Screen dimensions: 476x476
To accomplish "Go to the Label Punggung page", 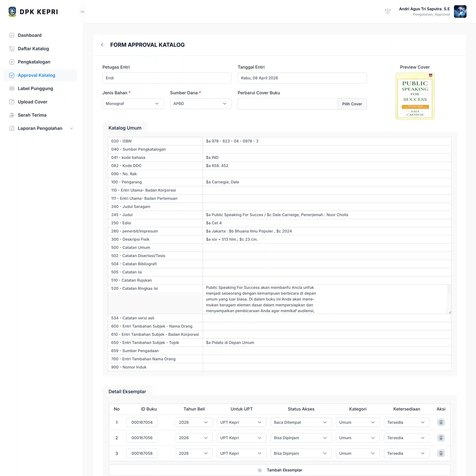I will [35, 88].
